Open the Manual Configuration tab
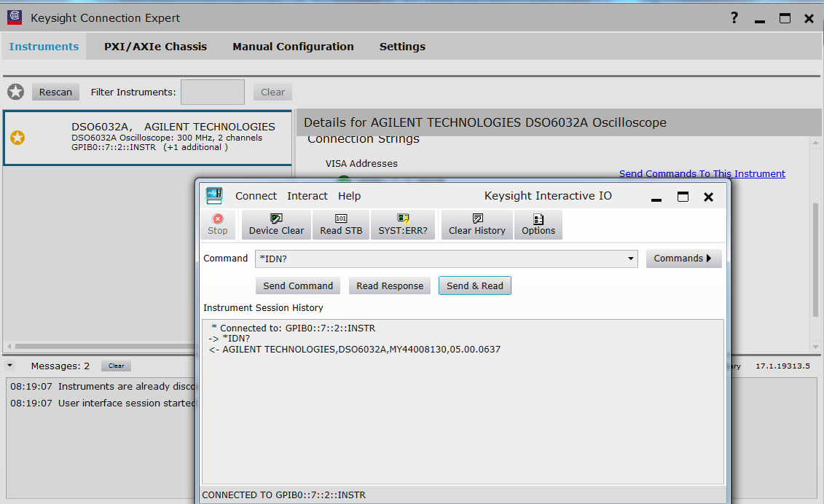The image size is (824, 504). pos(293,46)
